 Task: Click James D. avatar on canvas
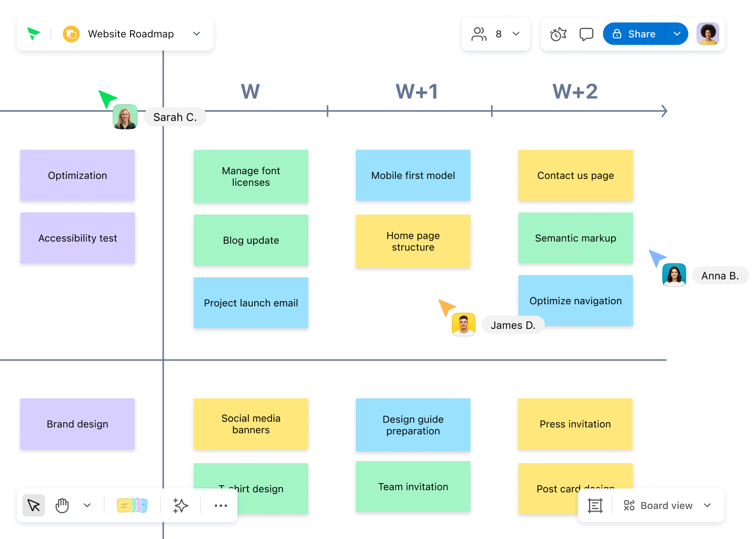click(463, 324)
